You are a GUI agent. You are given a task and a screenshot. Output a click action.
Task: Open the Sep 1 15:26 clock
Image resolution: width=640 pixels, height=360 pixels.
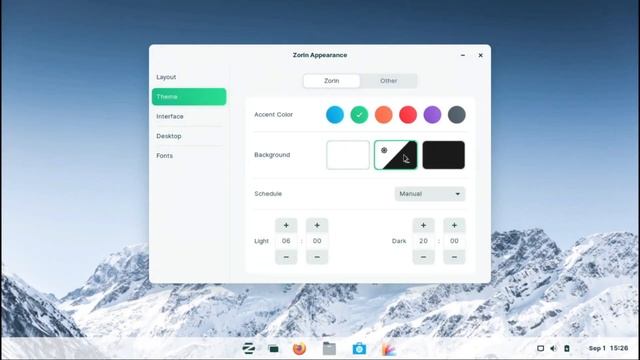[x=608, y=348]
